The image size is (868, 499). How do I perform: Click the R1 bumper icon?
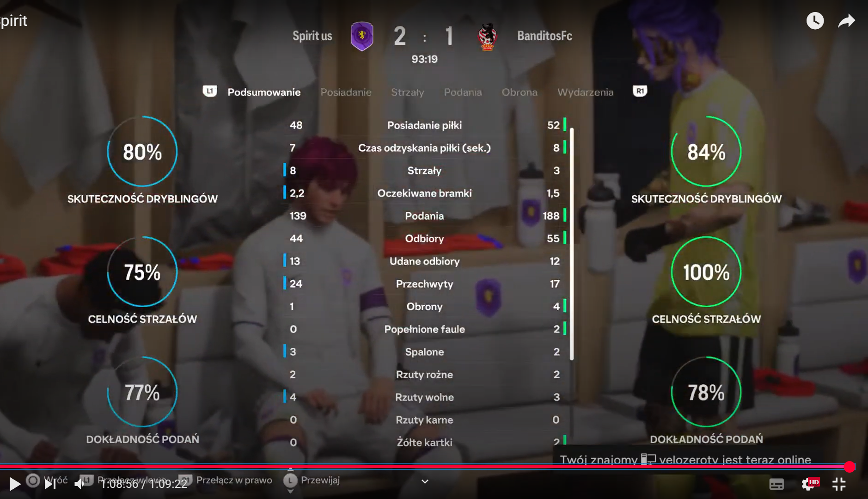click(640, 91)
